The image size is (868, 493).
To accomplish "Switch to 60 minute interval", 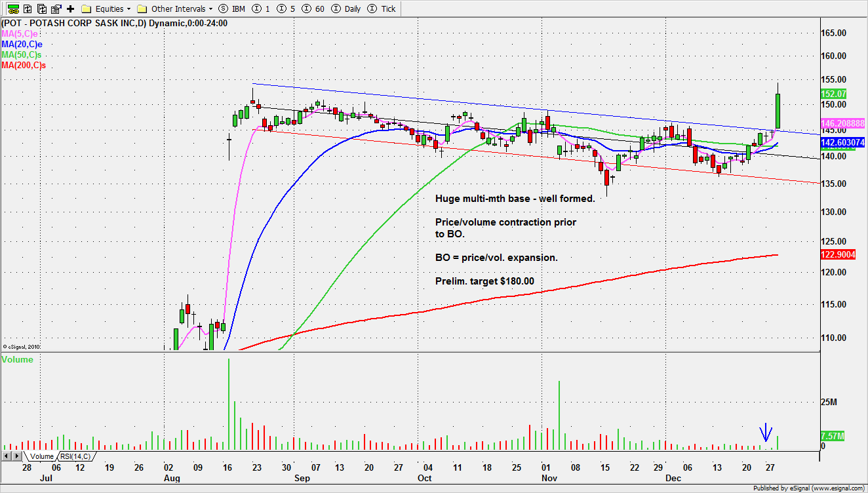I will 313,9.
